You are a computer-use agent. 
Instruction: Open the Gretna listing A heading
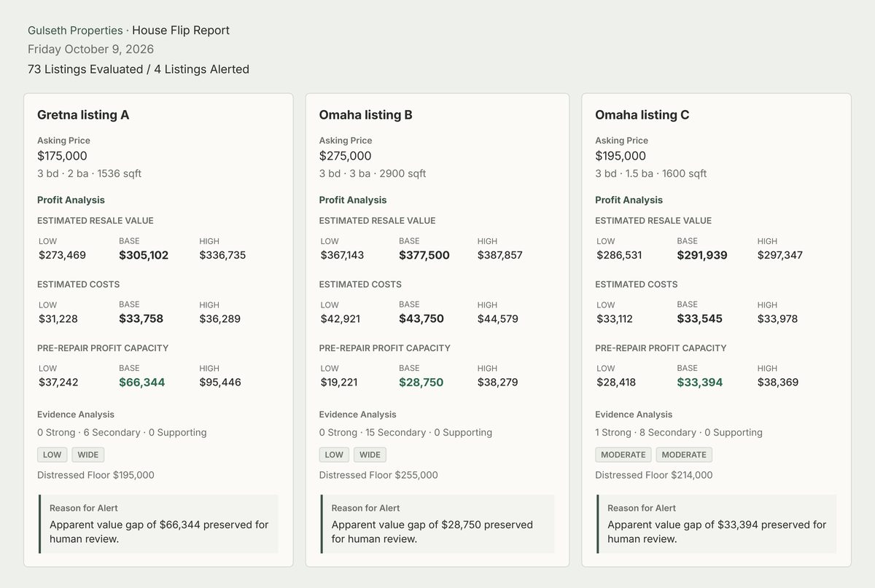83,115
